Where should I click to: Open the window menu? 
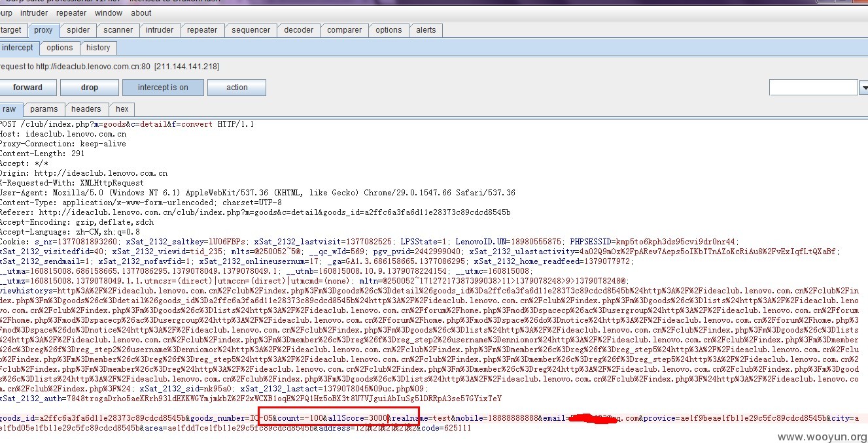109,13
